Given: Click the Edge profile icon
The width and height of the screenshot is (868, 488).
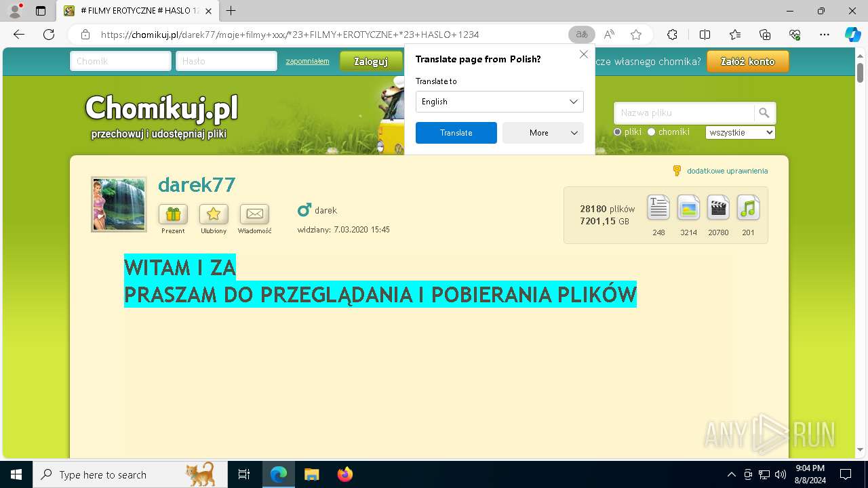Looking at the screenshot, I should coord(15,11).
